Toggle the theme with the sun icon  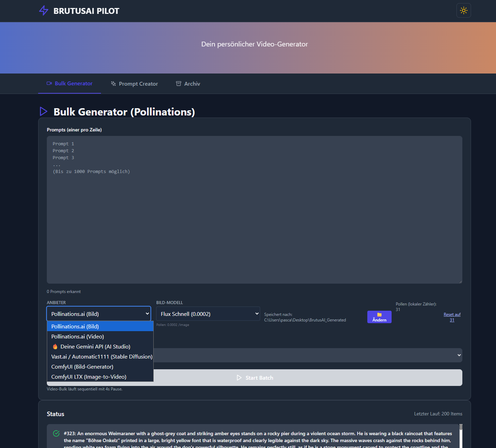[463, 10]
